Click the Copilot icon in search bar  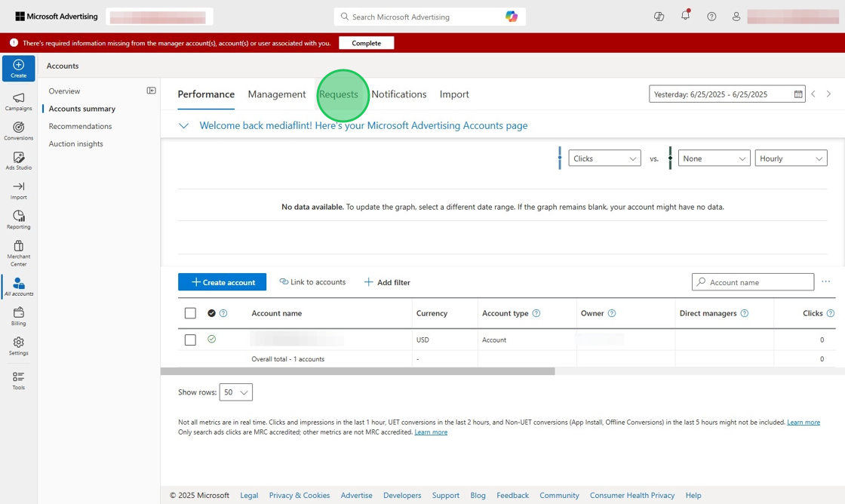click(x=512, y=17)
